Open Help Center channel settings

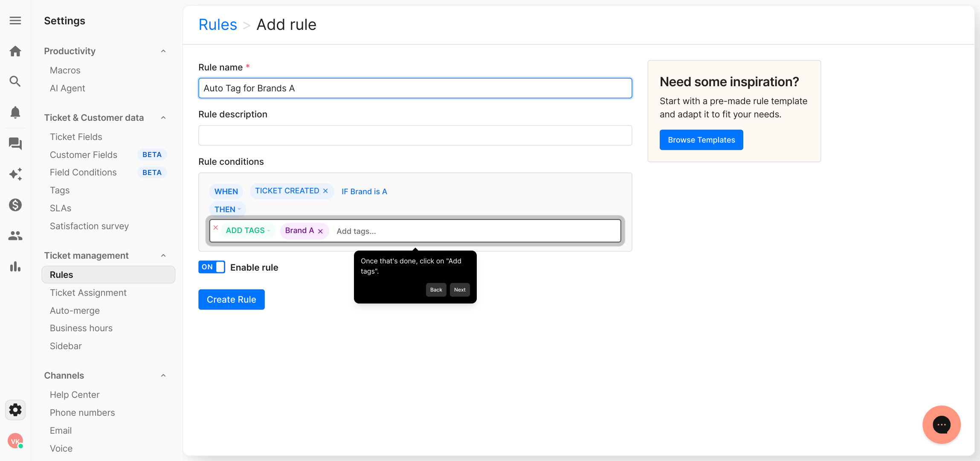75,395
